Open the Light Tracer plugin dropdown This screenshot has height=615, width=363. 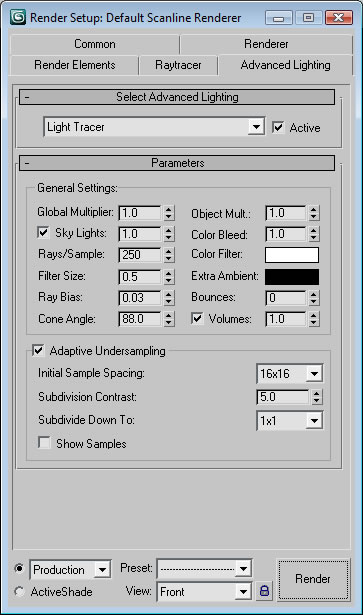154,127
